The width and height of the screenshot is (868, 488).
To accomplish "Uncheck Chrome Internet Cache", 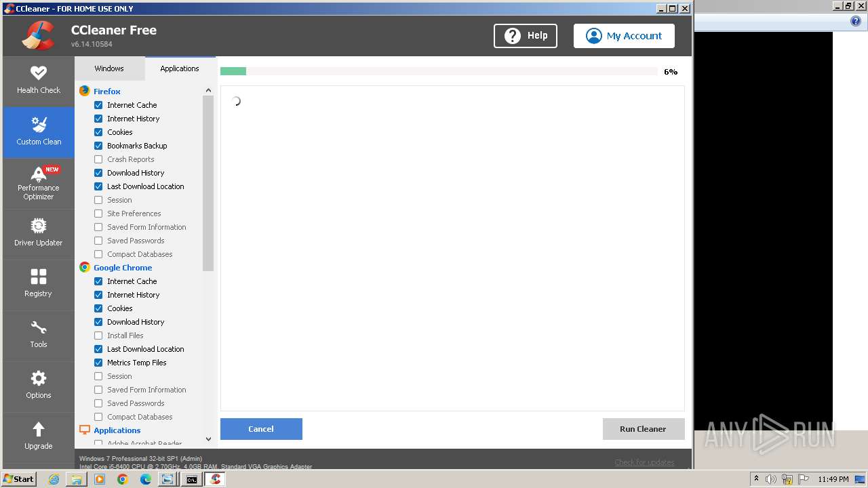I will click(98, 281).
